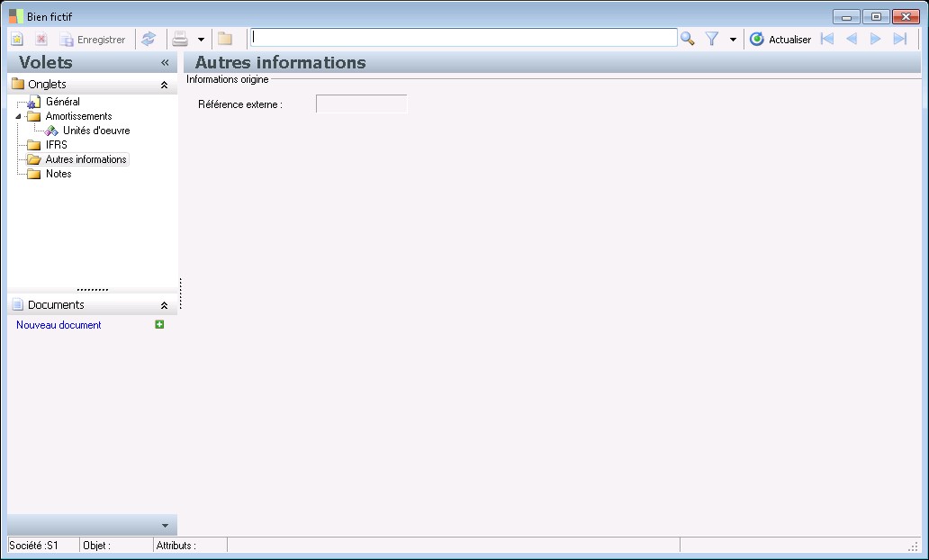Click the Bien fictif window title icon
This screenshot has width=929, height=560.
pos(16,16)
